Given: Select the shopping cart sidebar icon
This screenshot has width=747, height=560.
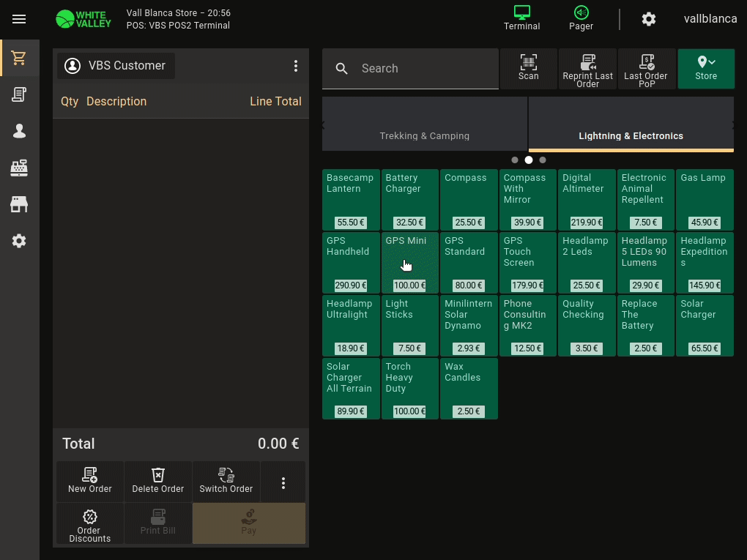Looking at the screenshot, I should 19,58.
